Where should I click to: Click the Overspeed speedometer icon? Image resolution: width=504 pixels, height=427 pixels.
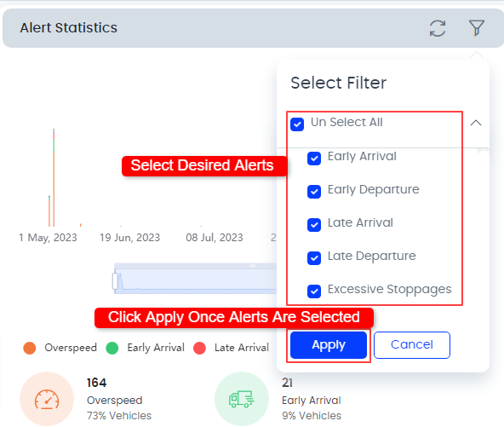(47, 399)
